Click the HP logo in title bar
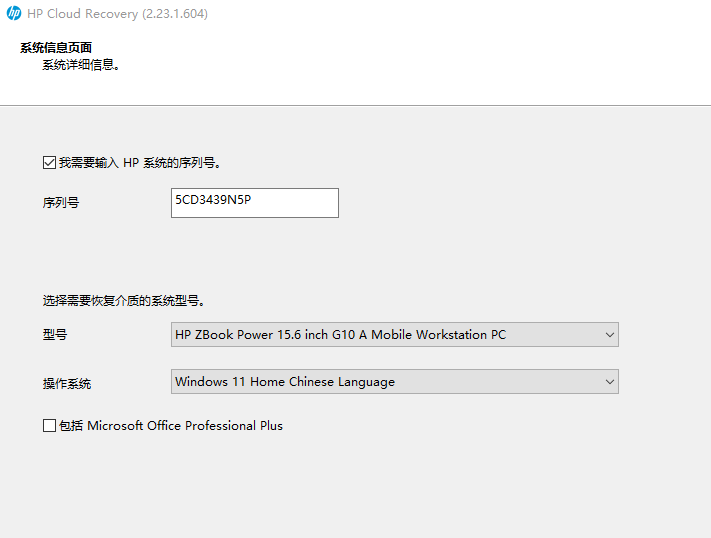The image size is (711, 538). tap(14, 15)
